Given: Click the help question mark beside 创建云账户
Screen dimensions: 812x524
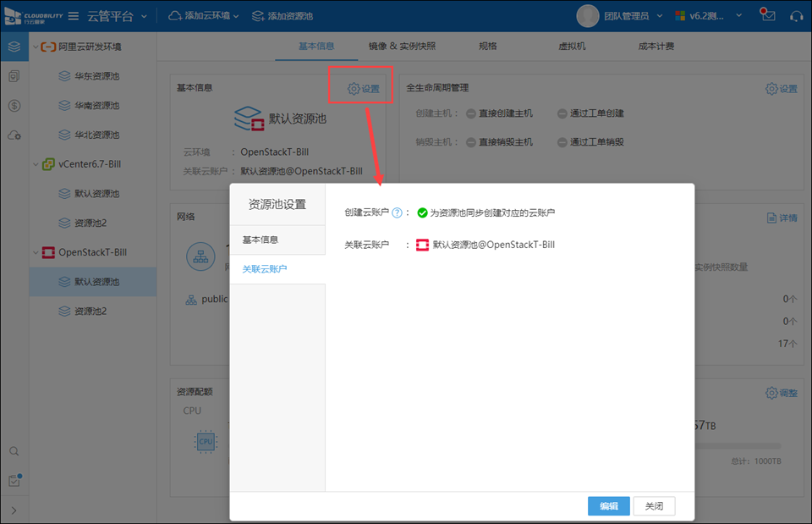Looking at the screenshot, I should pyautogui.click(x=397, y=212).
